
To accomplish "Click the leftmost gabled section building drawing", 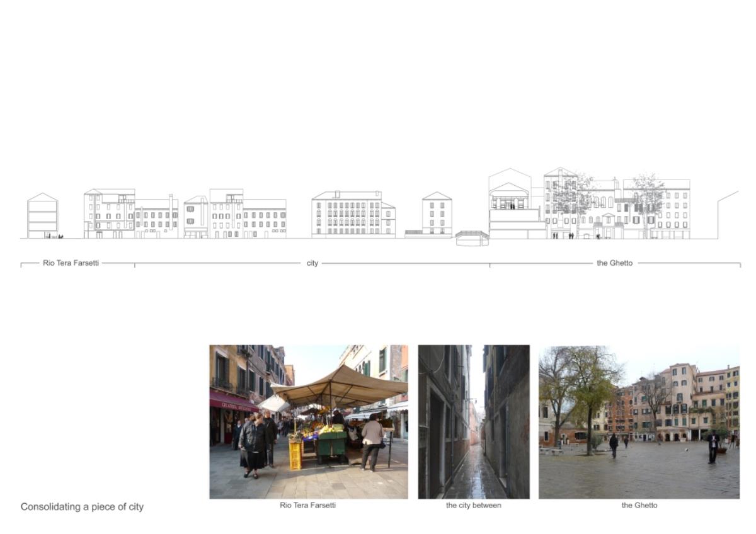I will (42, 216).
